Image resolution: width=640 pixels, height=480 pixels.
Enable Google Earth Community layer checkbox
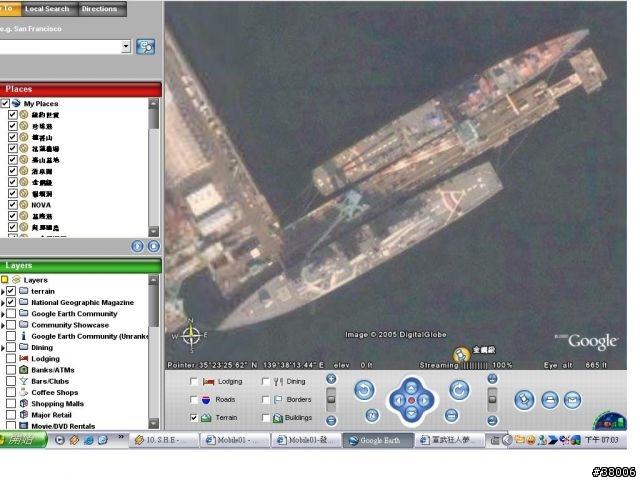[11, 313]
